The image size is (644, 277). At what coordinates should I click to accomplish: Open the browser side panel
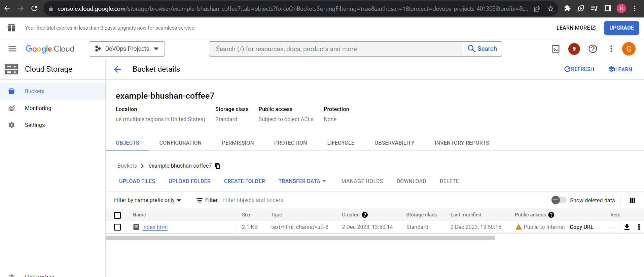[x=608, y=8]
